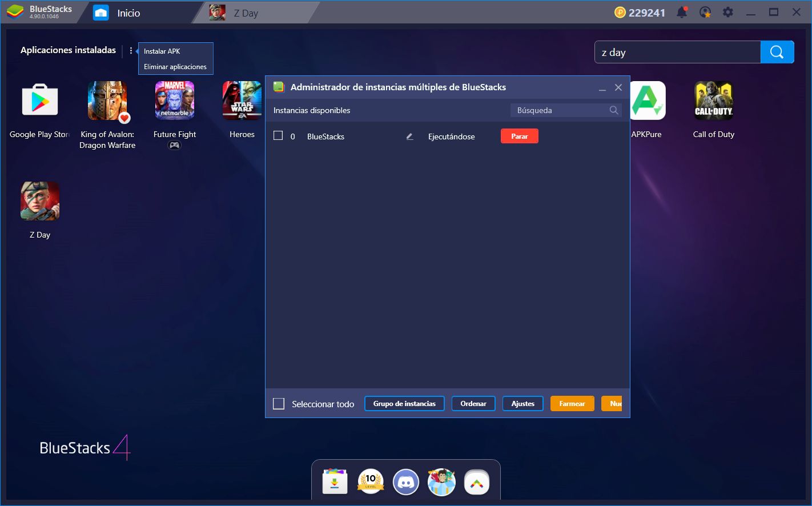Screen dimensions: 812x506
Task: Switch to the Z Day tab
Action: [x=246, y=13]
